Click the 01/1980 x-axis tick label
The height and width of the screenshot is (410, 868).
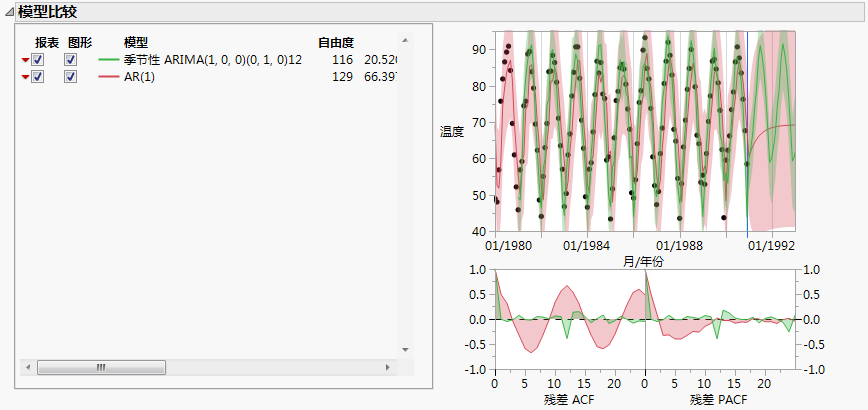508,245
